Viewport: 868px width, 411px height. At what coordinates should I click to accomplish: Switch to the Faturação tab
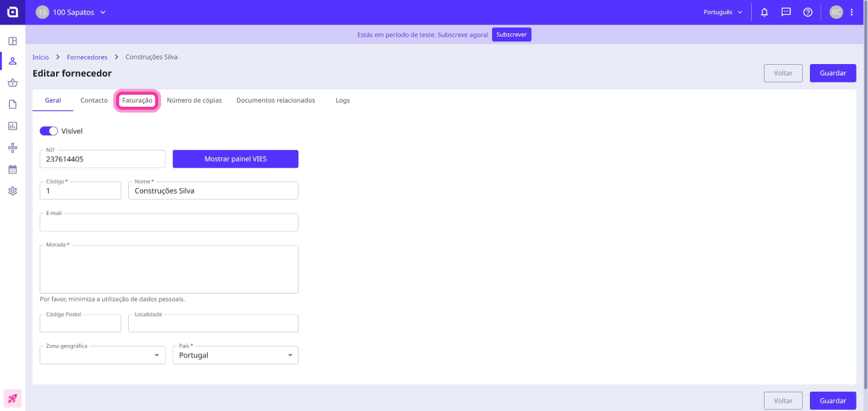pyautogui.click(x=137, y=100)
